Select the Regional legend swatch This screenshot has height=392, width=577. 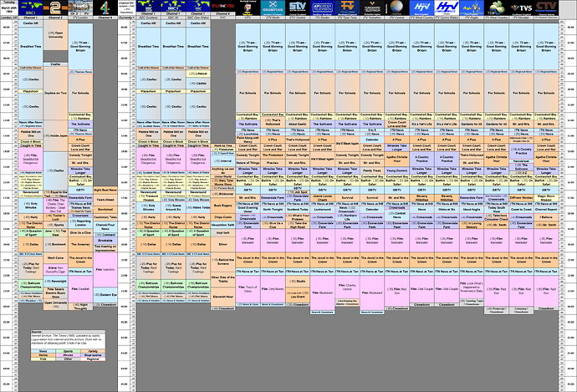coord(93,359)
